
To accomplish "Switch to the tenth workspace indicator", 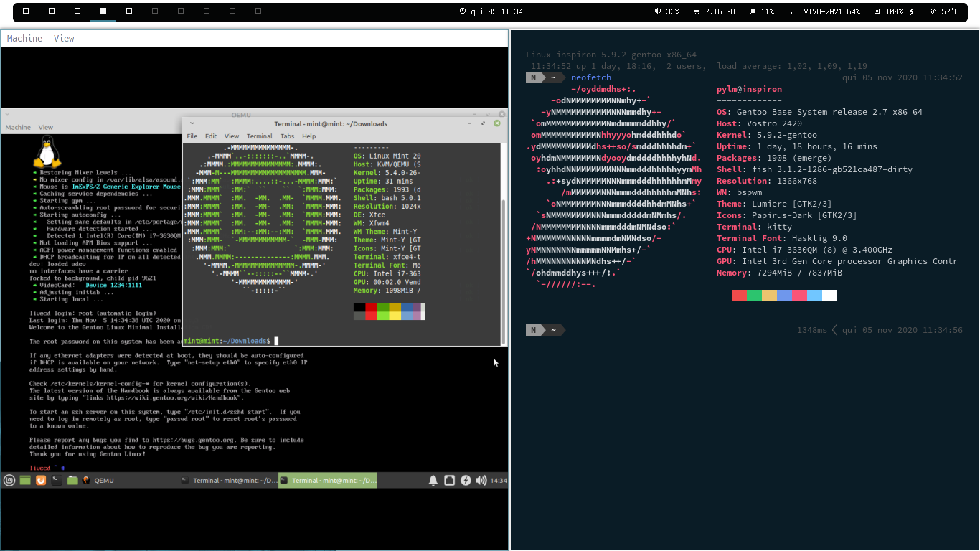I will tap(258, 11).
